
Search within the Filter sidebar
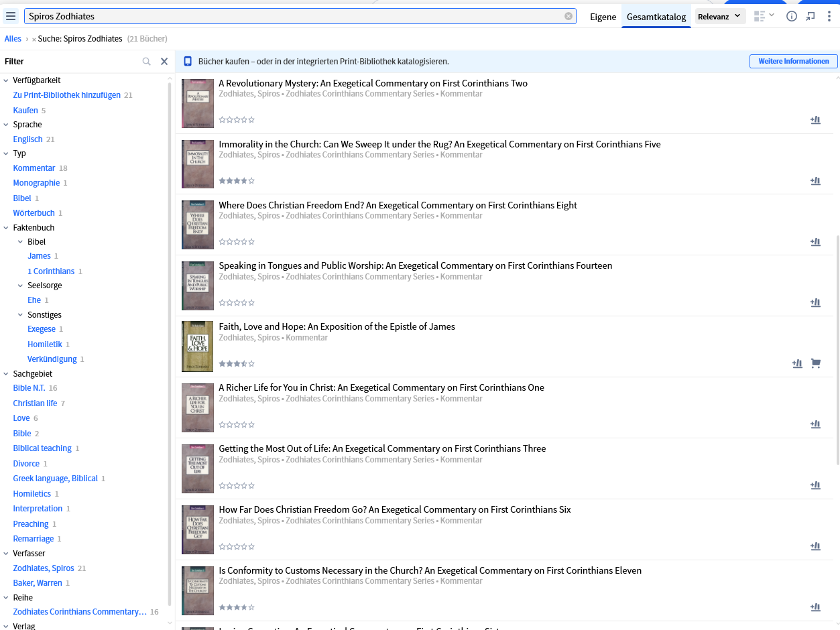click(147, 62)
